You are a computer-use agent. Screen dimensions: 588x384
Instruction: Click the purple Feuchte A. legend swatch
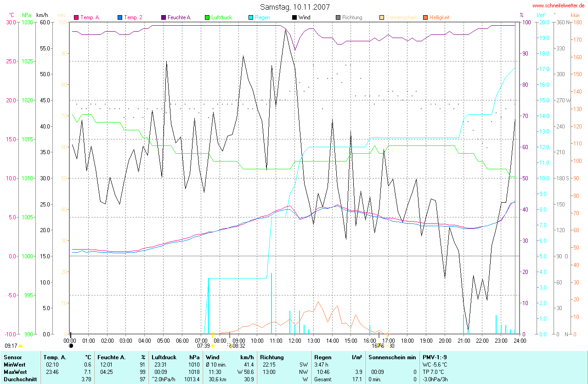click(164, 17)
